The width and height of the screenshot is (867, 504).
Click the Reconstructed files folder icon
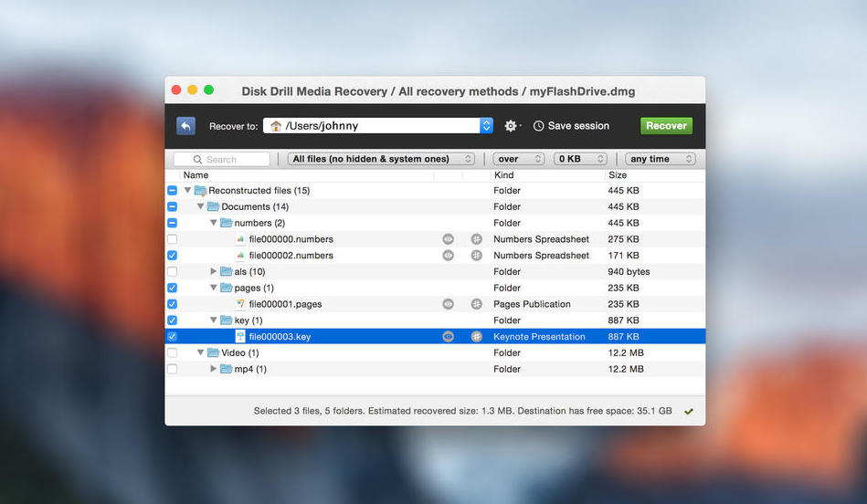[x=200, y=191]
